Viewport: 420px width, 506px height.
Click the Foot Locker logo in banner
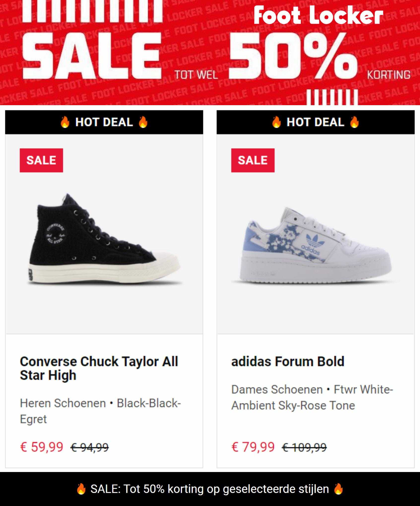(319, 16)
